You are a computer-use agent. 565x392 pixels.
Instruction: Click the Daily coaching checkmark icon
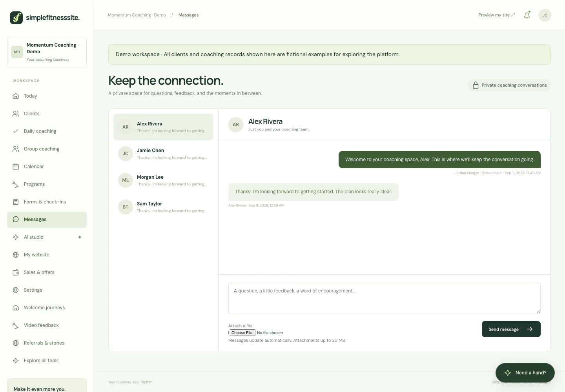click(16, 131)
